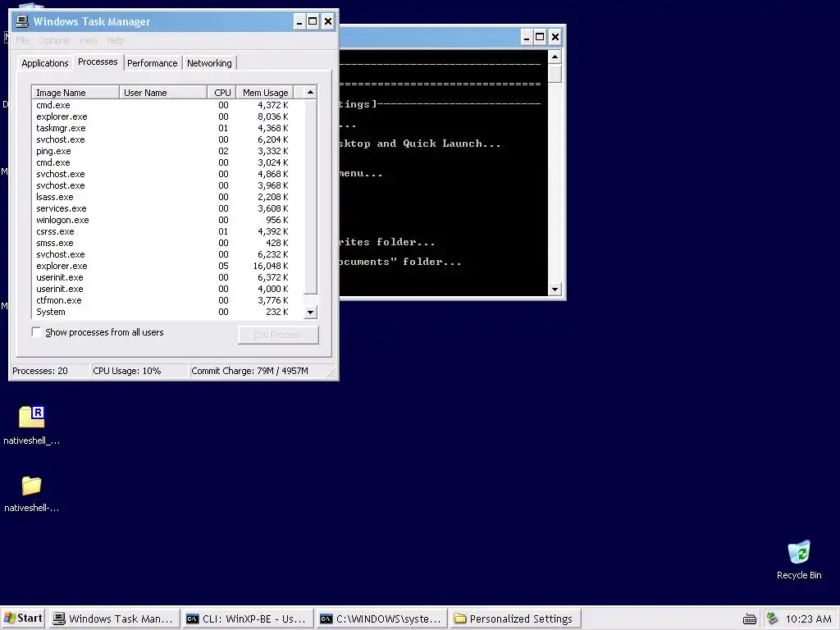Select explorer.exe using 16,048 K
This screenshot has height=630, width=840.
click(167, 267)
